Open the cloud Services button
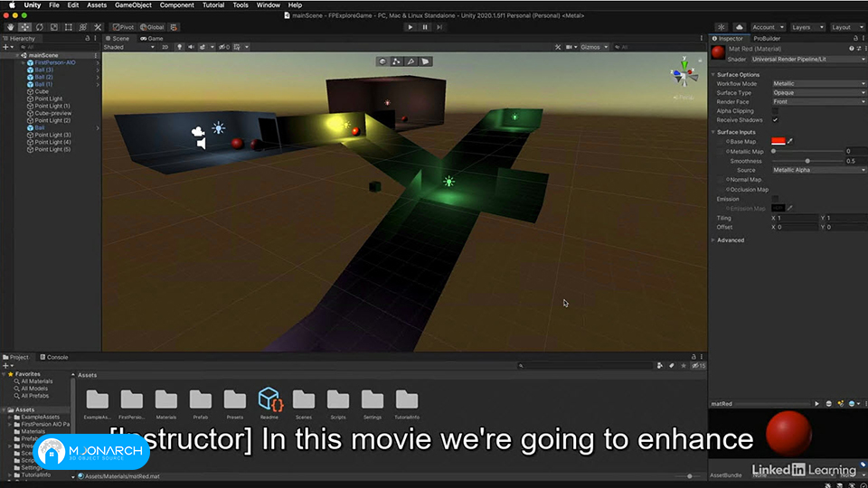 (x=739, y=27)
